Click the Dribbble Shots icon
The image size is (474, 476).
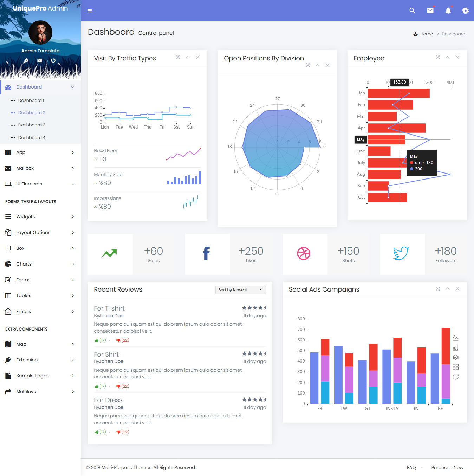tap(304, 253)
